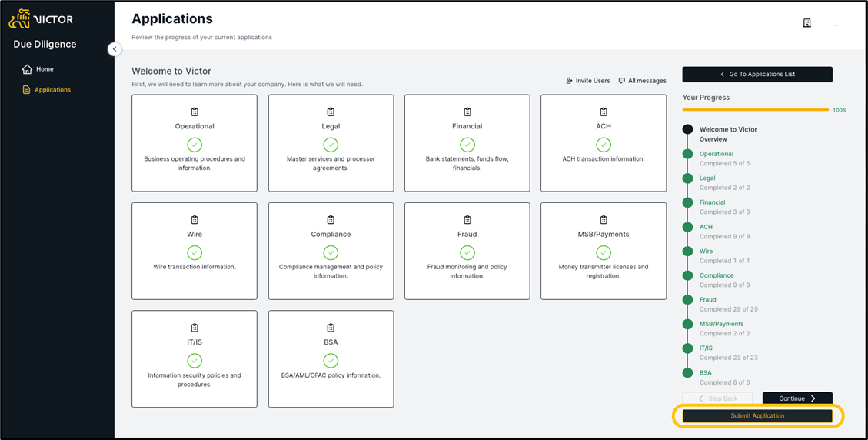This screenshot has width=868, height=440.
Task: Click the 100% progress label
Action: [x=840, y=110]
